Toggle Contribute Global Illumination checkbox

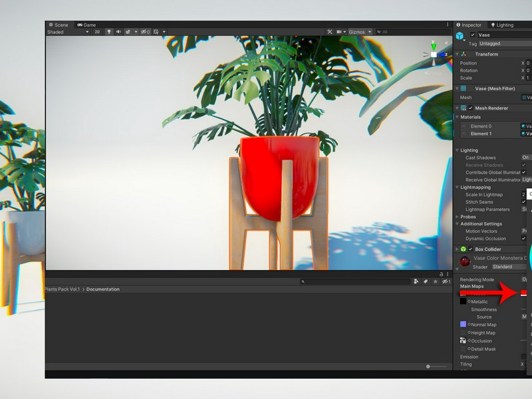[524, 172]
